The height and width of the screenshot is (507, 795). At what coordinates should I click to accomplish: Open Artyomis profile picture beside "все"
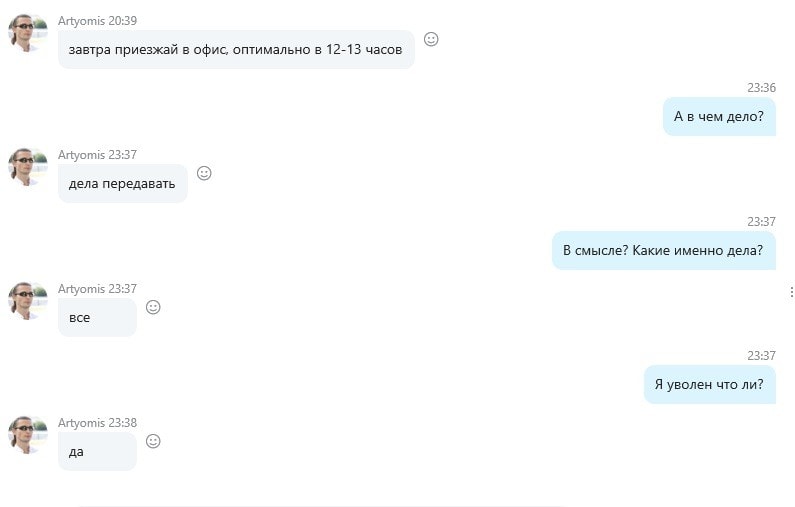click(28, 301)
